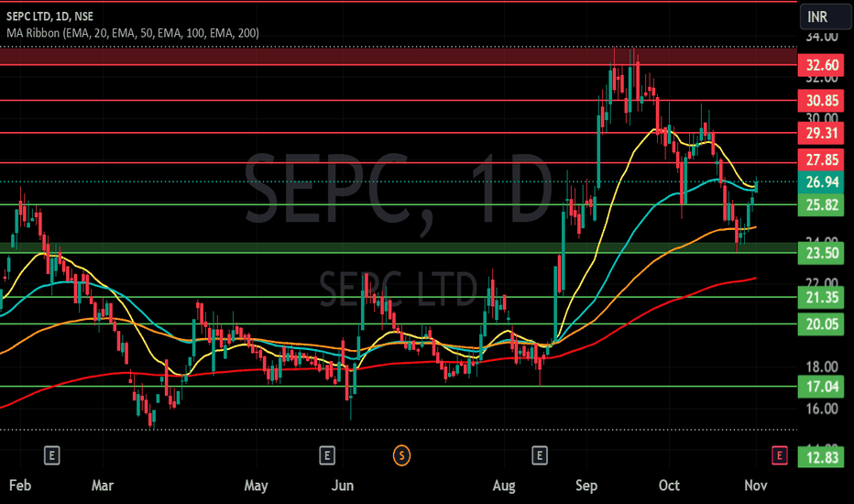Select the 21.35 support price label
The width and height of the screenshot is (854, 504).
click(x=821, y=298)
